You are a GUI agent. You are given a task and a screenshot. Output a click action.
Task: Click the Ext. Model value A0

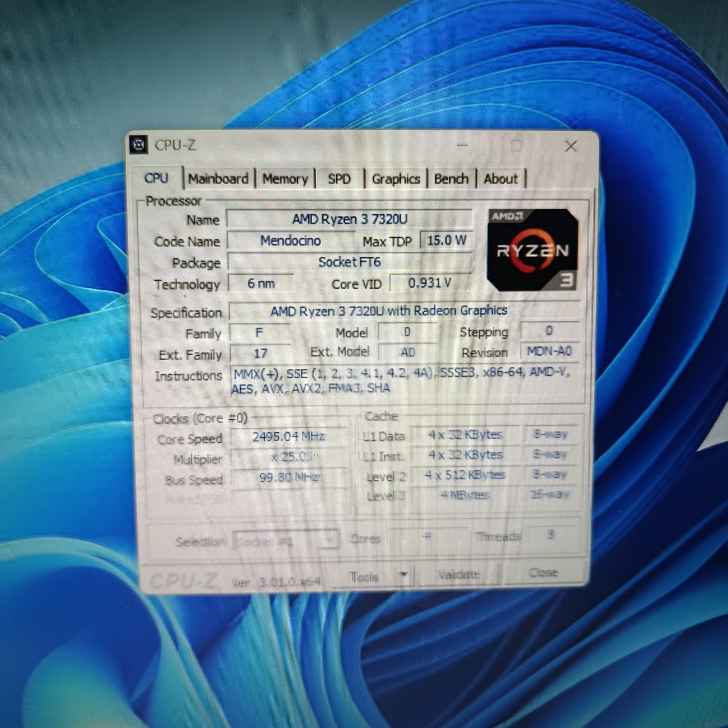point(407,352)
